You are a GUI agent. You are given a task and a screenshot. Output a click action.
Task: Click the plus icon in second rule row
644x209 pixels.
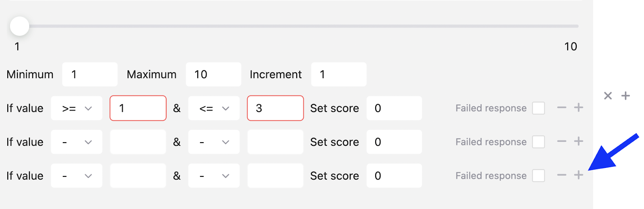click(x=578, y=141)
